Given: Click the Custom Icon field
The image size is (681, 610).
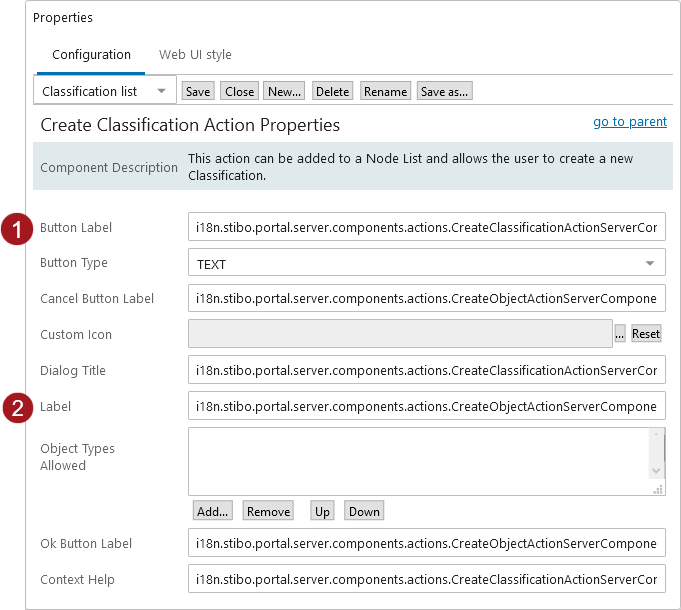Looking at the screenshot, I should pyautogui.click(x=400, y=333).
